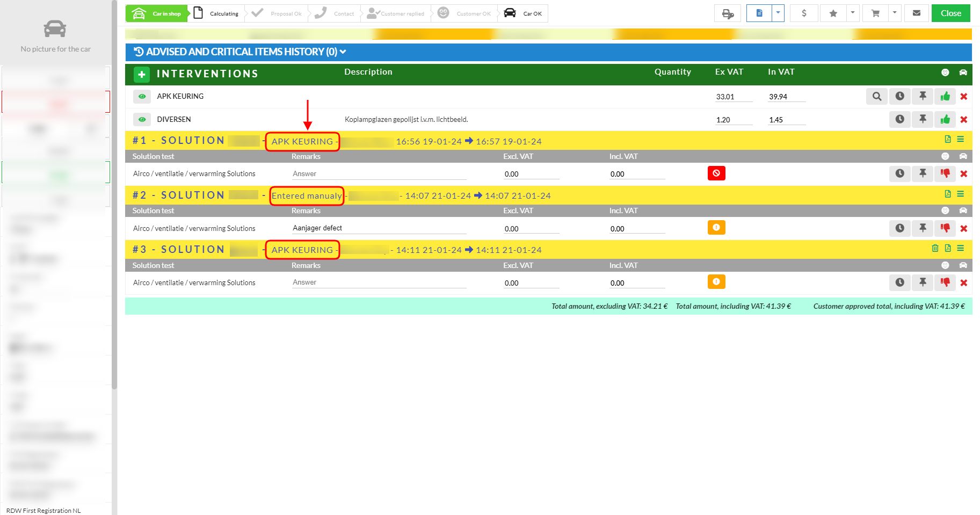Image resolution: width=980 pixels, height=515 pixels.
Task: Click the green Close button
Action: tap(950, 13)
